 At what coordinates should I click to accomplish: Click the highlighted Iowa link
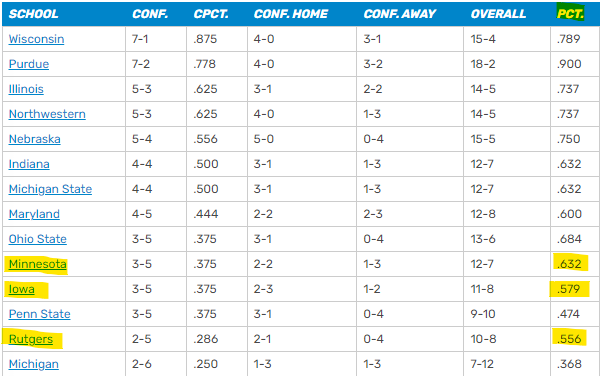click(x=21, y=289)
